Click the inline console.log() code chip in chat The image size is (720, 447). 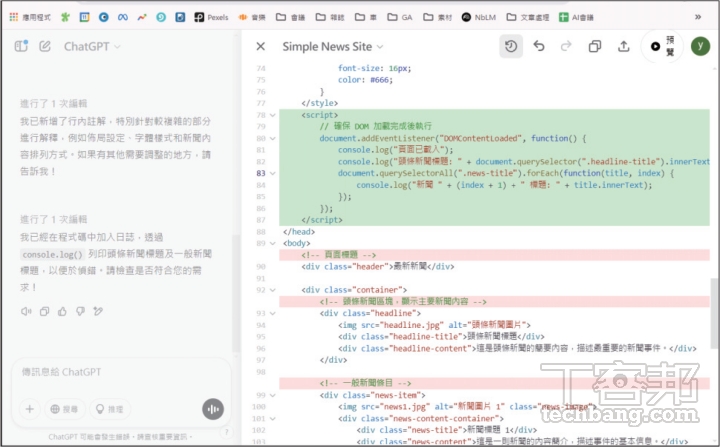(x=52, y=255)
